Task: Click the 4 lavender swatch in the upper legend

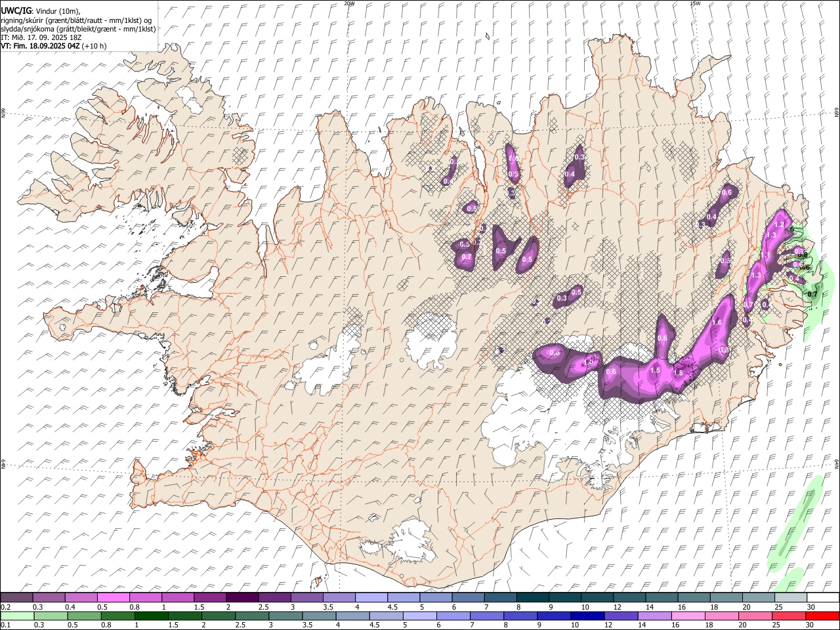Action: tap(370, 598)
